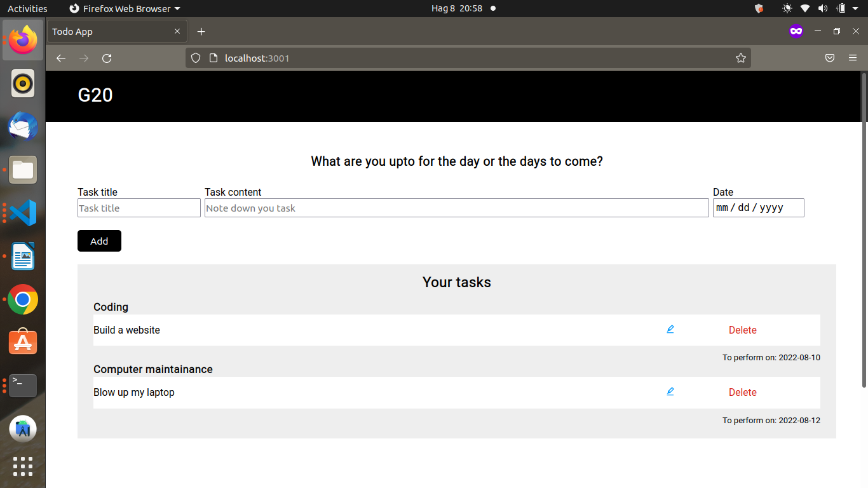Click the edit pencil for Blow up my laptop

click(670, 391)
